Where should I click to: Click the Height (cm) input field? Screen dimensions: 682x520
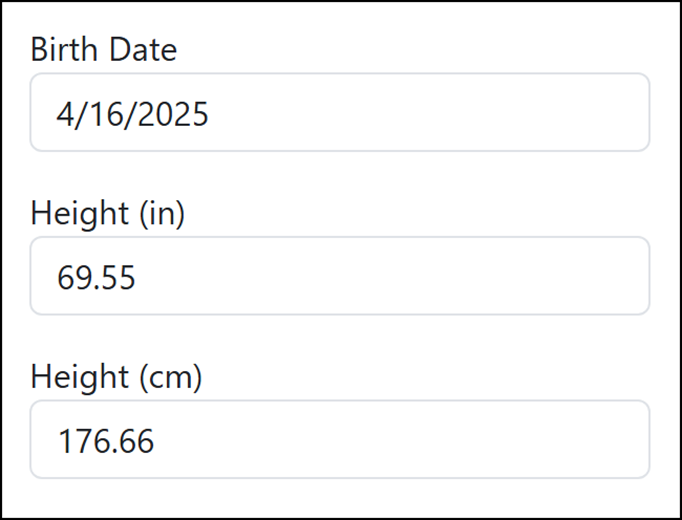click(340, 439)
